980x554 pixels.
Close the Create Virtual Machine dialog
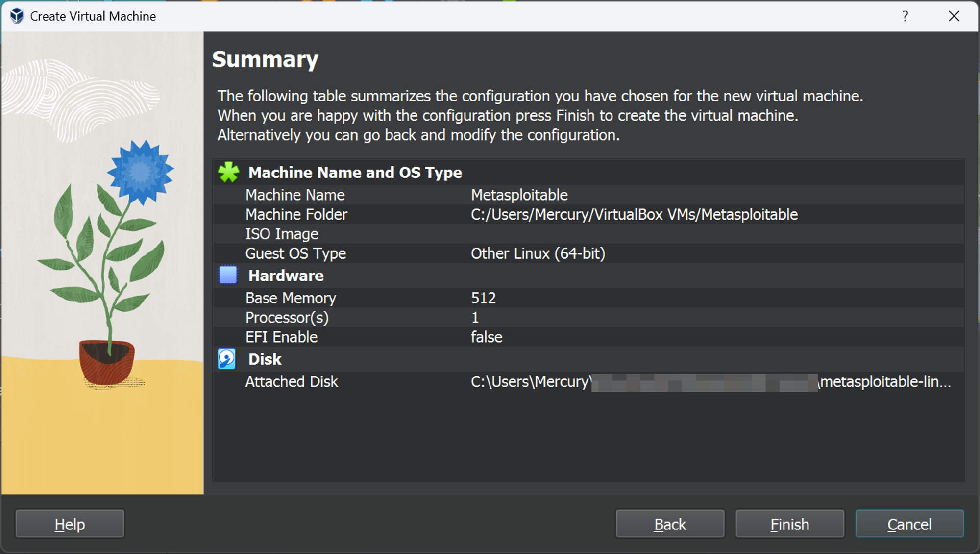tap(954, 16)
